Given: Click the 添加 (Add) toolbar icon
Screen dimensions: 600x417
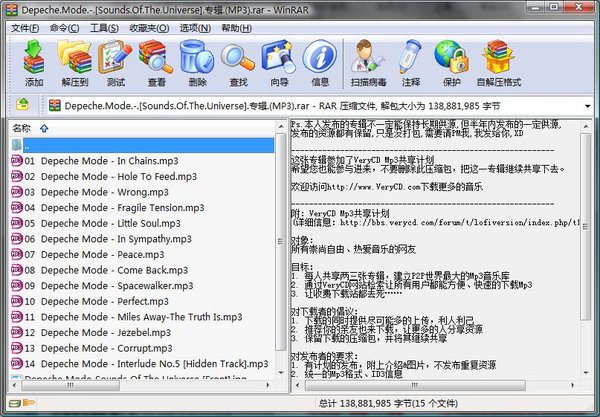Looking at the screenshot, I should click(x=34, y=57).
